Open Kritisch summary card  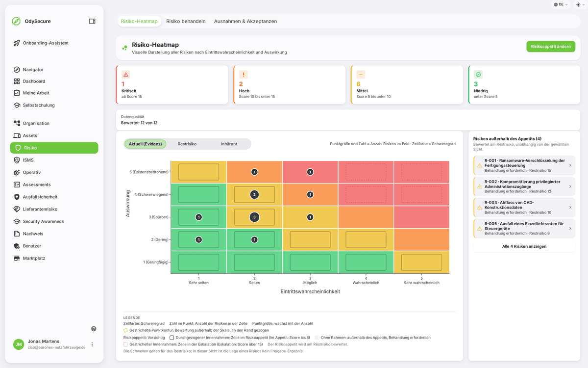(x=172, y=84)
